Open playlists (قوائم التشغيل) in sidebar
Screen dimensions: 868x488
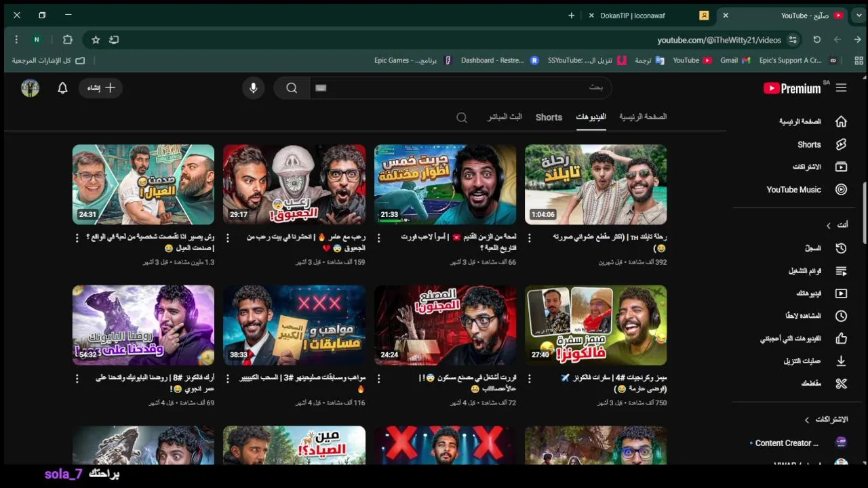click(x=841, y=271)
